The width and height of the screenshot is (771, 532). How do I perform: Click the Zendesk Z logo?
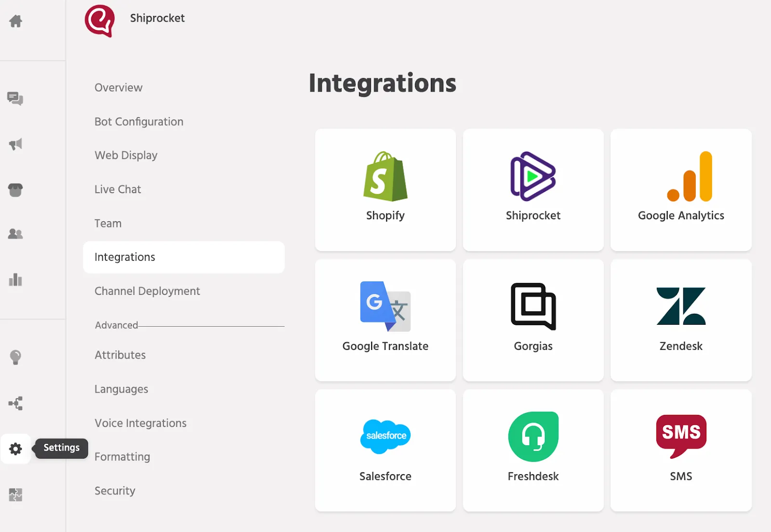(681, 306)
